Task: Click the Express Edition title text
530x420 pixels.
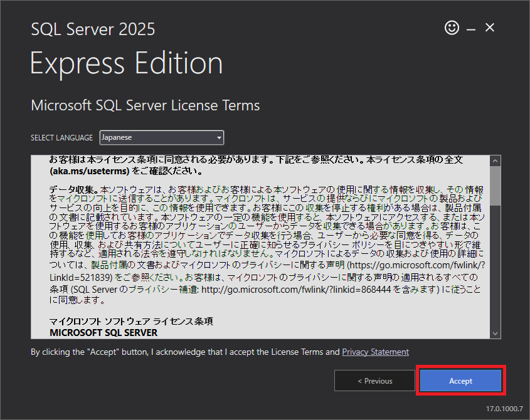Action: (x=126, y=63)
